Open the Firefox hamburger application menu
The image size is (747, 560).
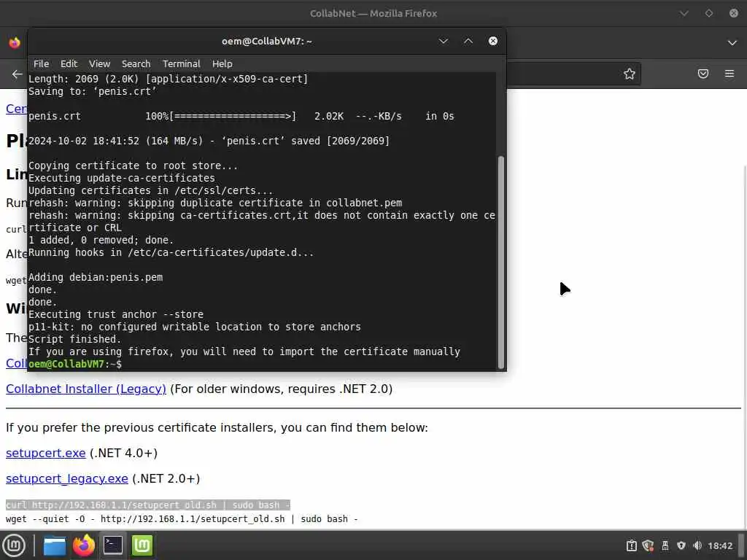tap(729, 74)
